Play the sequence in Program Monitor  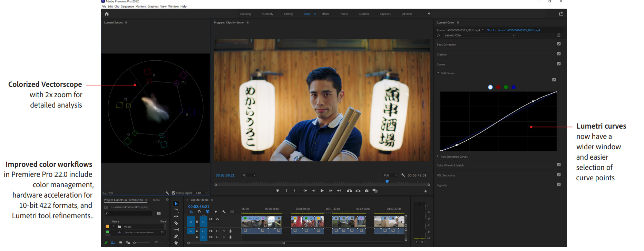point(322,191)
